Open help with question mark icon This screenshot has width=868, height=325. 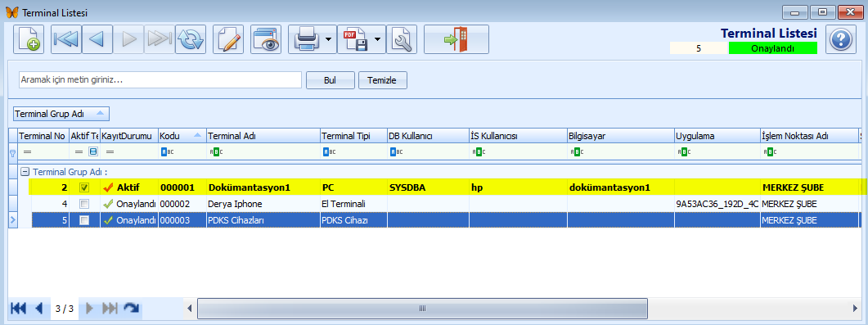point(840,39)
